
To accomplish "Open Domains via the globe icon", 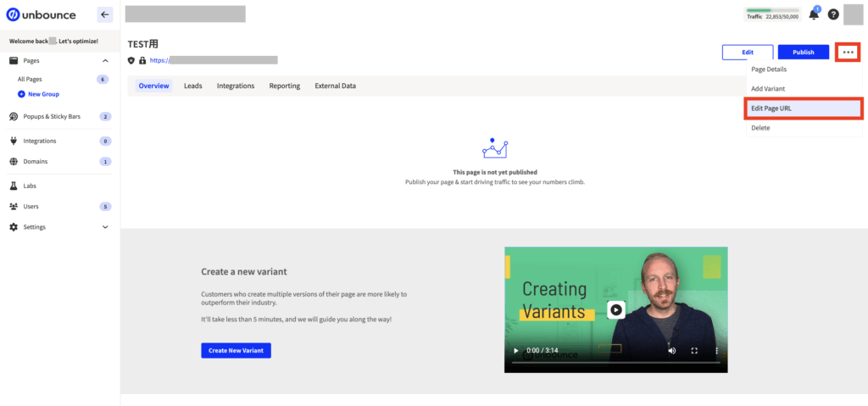I will pos(14,161).
